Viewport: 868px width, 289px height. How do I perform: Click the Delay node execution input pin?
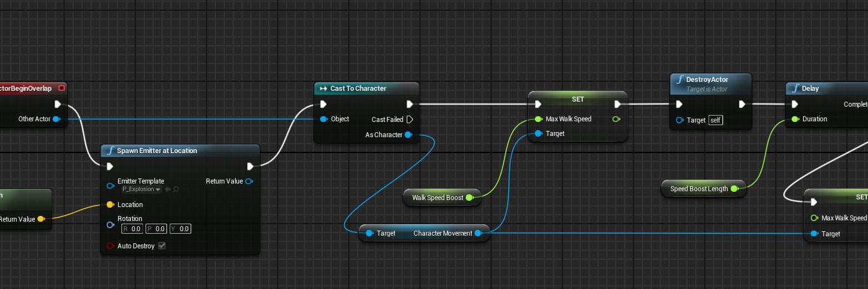tap(794, 104)
